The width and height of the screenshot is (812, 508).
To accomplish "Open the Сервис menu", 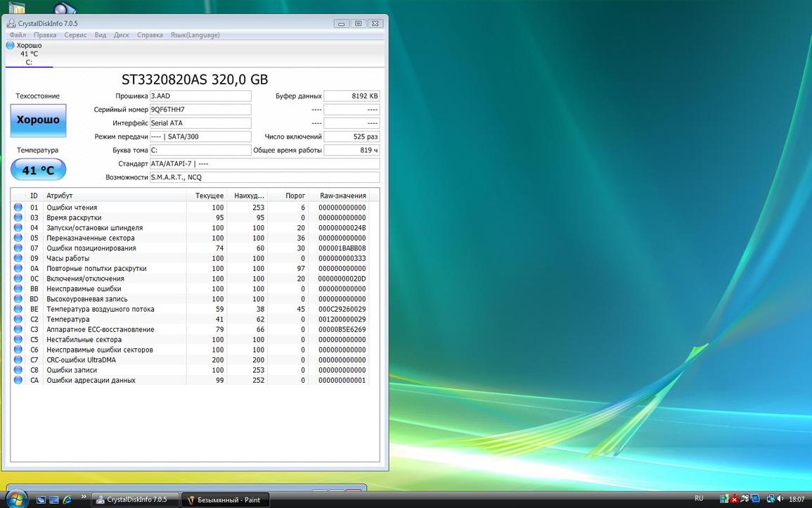I will [76, 35].
